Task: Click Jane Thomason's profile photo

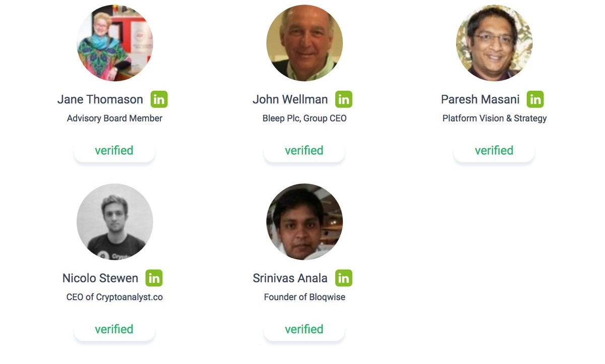Action: coord(114,43)
